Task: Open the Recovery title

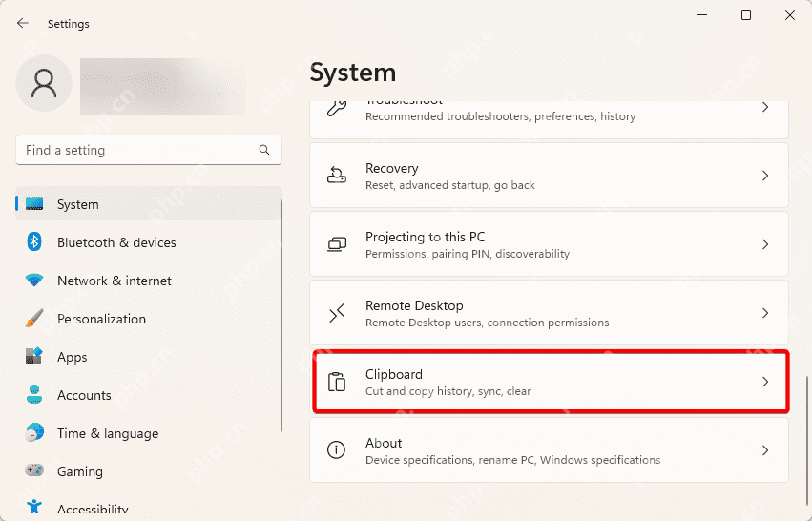Action: [391, 168]
